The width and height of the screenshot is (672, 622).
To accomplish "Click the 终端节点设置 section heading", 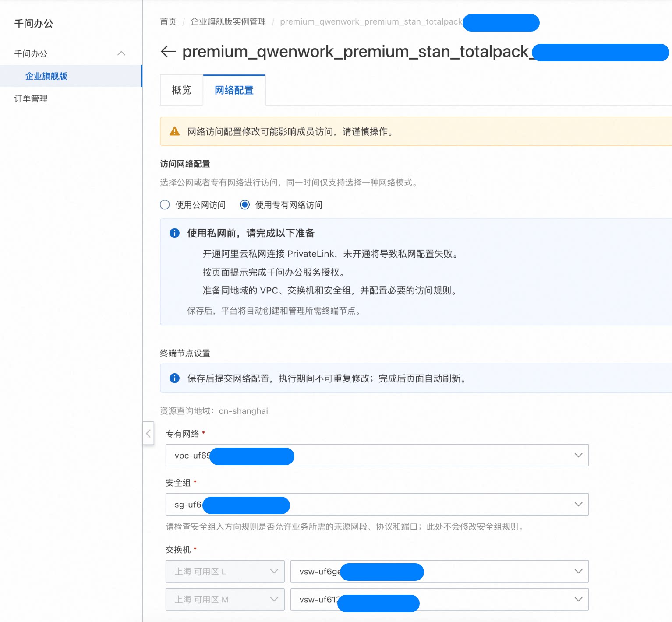I will click(185, 353).
